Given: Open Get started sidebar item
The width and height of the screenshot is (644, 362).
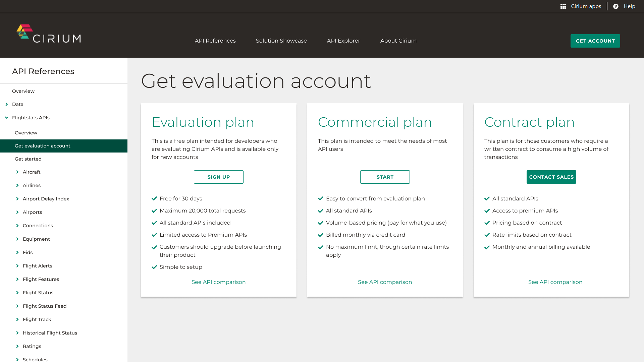Looking at the screenshot, I should [28, 159].
